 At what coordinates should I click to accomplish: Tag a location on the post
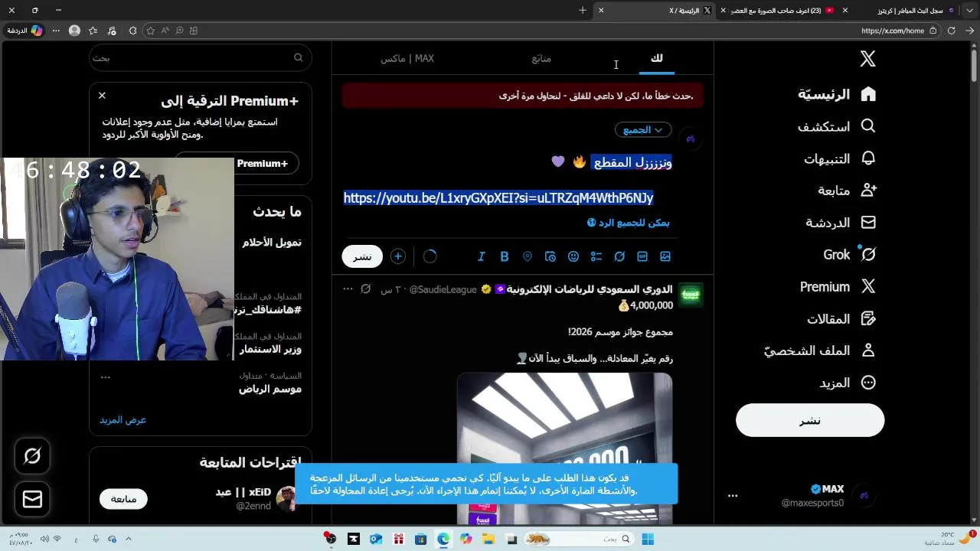click(528, 256)
